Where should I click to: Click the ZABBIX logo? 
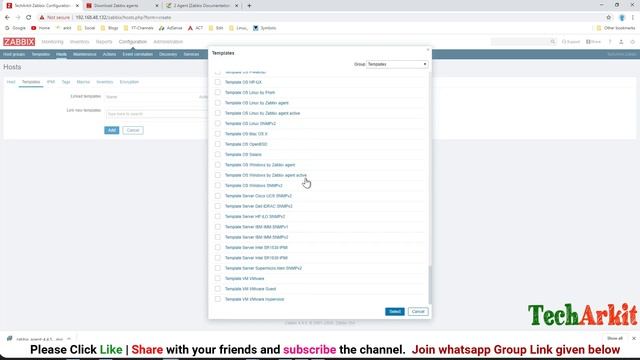tap(19, 42)
